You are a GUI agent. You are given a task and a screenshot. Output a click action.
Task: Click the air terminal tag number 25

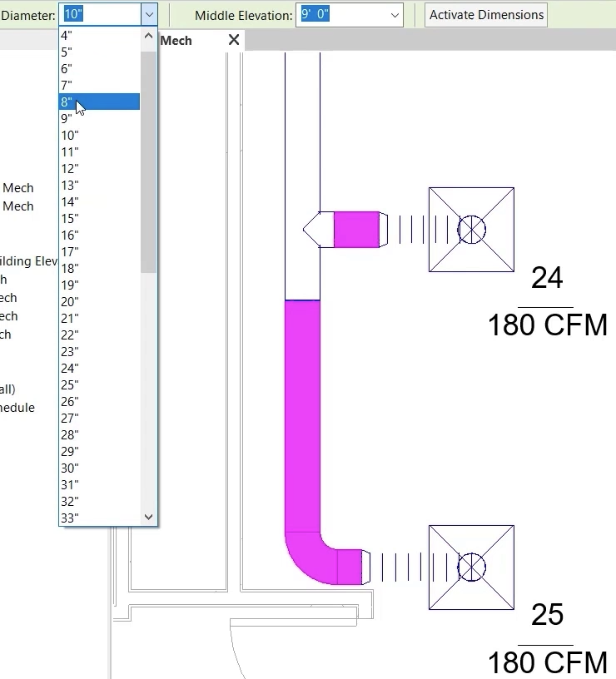547,615
